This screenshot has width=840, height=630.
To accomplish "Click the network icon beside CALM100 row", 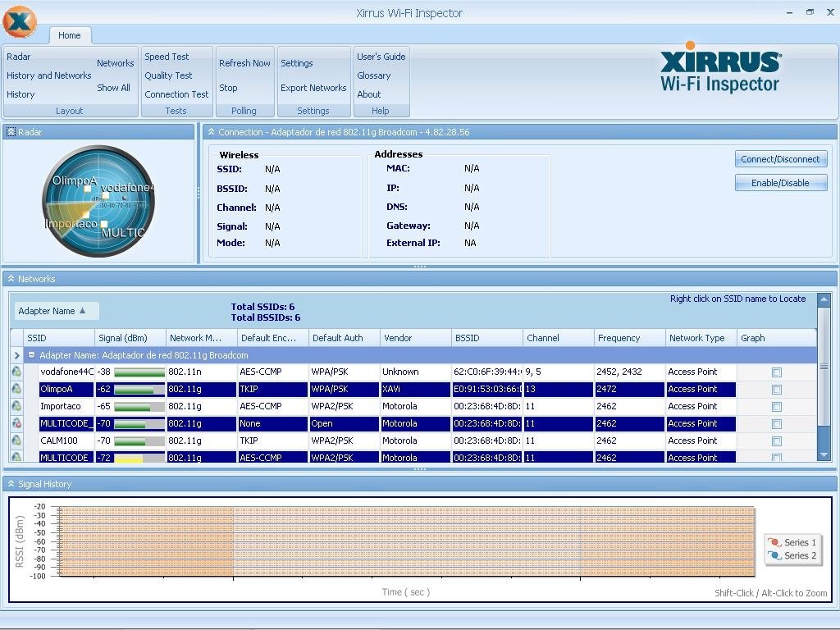I will point(16,440).
